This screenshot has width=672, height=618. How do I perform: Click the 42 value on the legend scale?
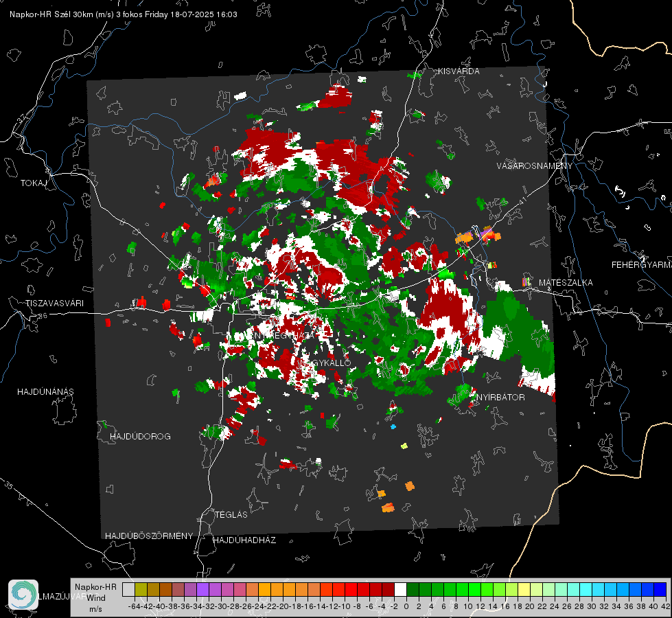coord(666,606)
